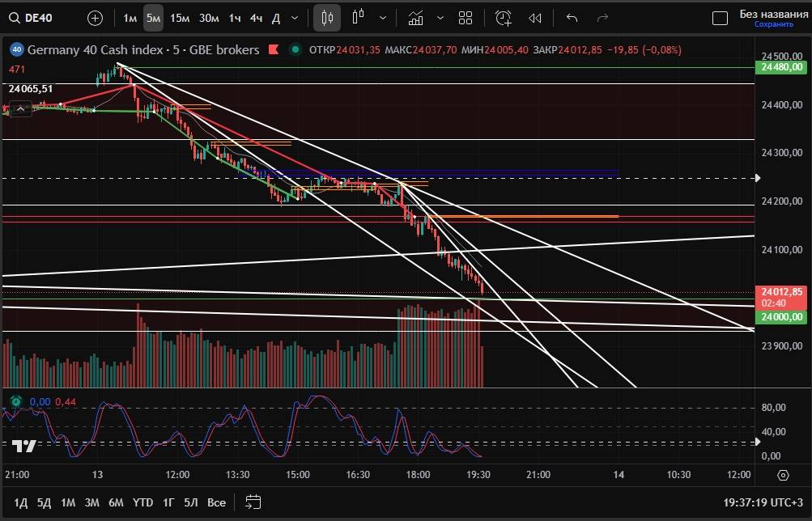Toggle the red flag on symbol
The height and width of the screenshot is (521, 812).
(x=274, y=50)
